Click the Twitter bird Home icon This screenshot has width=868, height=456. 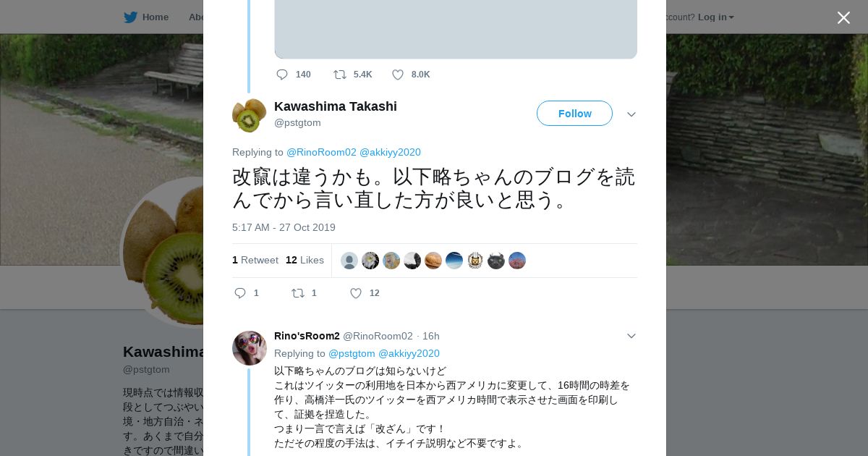(x=131, y=17)
